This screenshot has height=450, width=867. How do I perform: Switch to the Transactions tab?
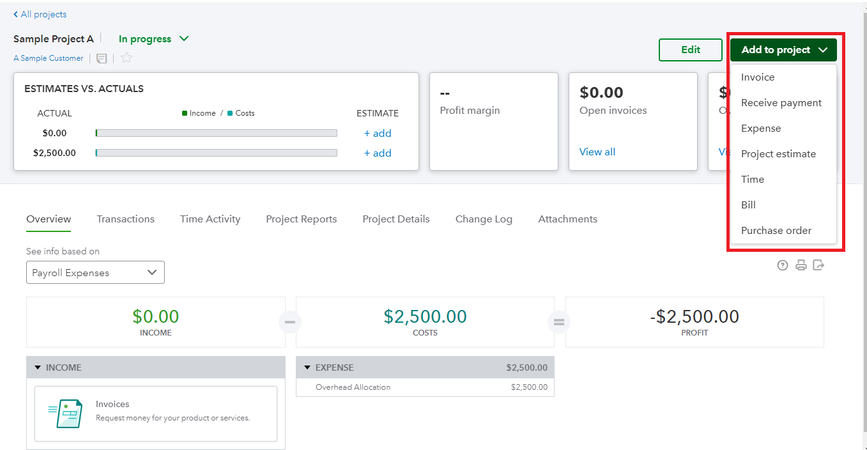[125, 219]
